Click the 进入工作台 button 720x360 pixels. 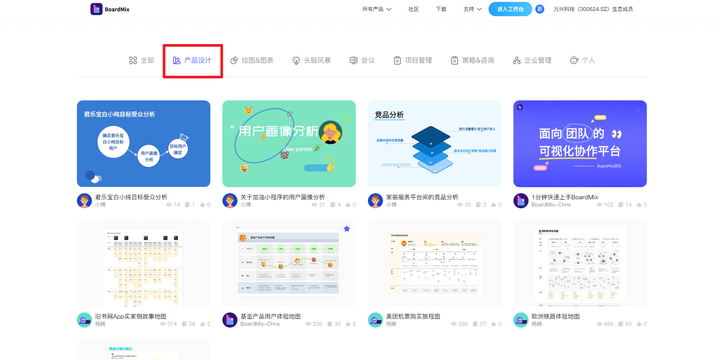coord(510,9)
